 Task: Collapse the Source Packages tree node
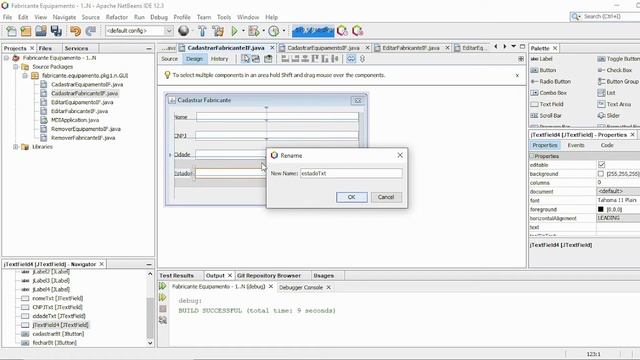[16, 67]
